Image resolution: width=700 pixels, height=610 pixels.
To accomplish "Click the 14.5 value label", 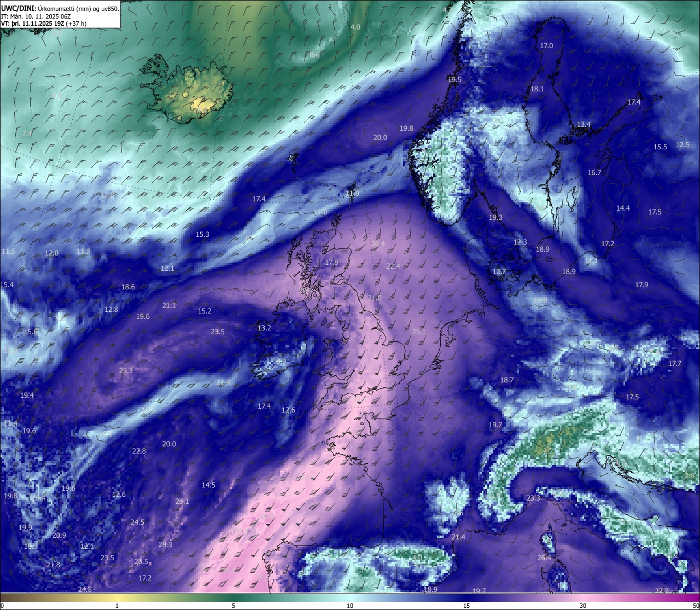I will 208,485.
